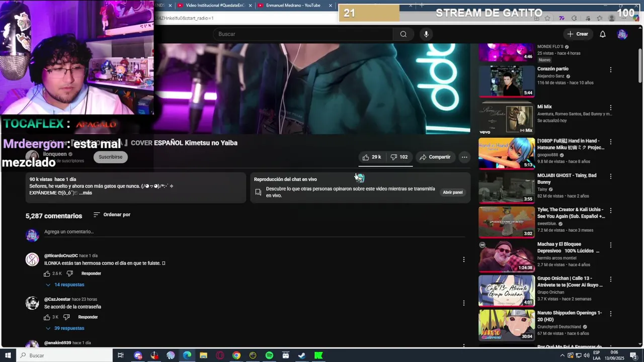This screenshot has height=362, width=644.
Task: Dislike RicardoCruzDC's comment
Action: (x=70, y=274)
